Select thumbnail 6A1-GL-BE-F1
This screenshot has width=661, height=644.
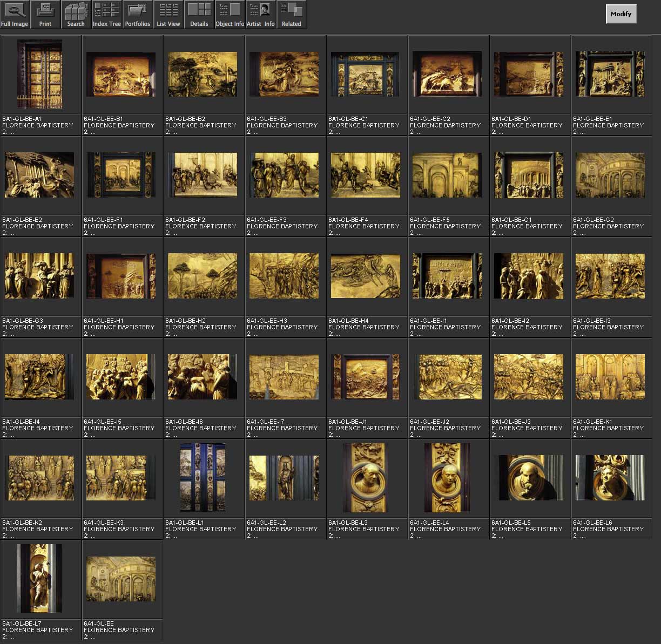(x=121, y=175)
